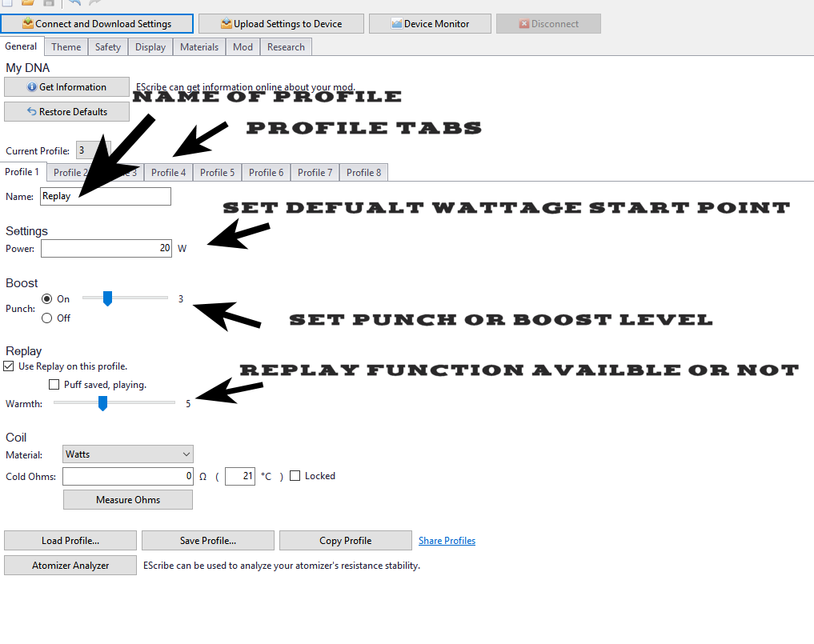Open the coil Material dropdown
Viewport: 814px width, 644px height.
[128, 454]
